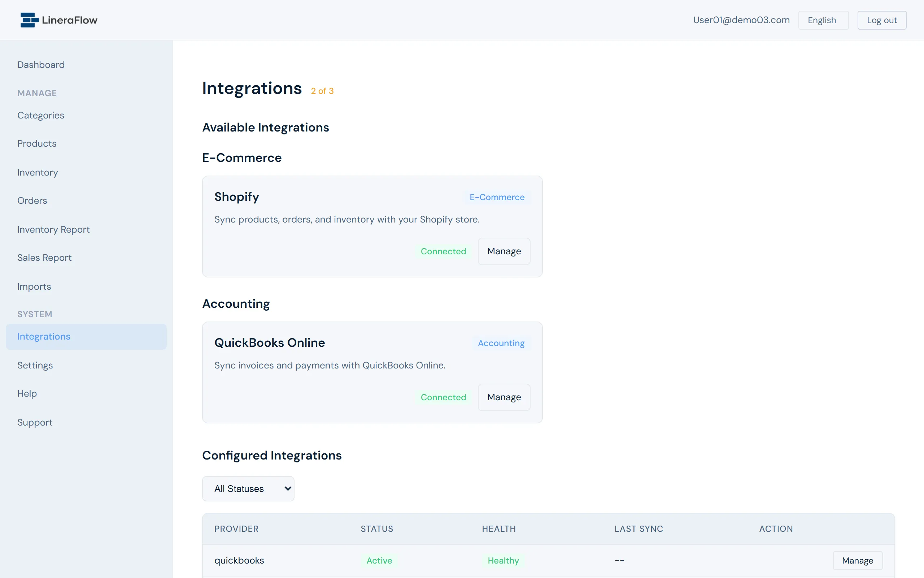The image size is (924, 578).
Task: Click the LineraFlow logo icon
Action: pos(29,20)
